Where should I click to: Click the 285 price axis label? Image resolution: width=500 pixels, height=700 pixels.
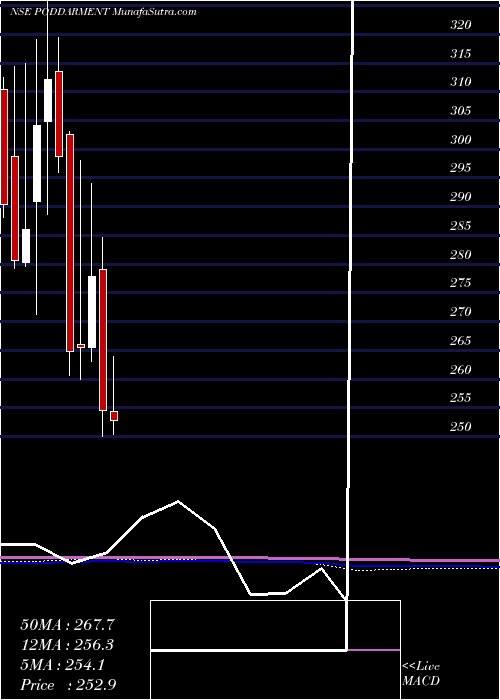click(x=460, y=226)
